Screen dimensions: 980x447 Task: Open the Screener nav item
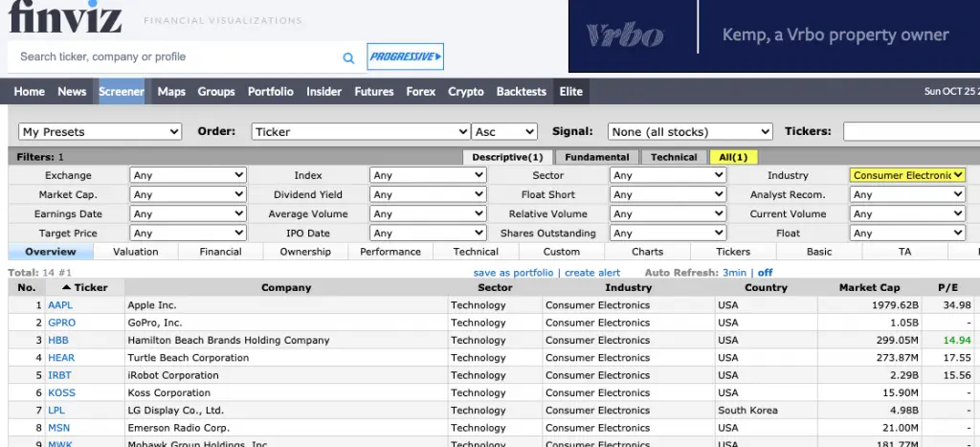click(122, 91)
